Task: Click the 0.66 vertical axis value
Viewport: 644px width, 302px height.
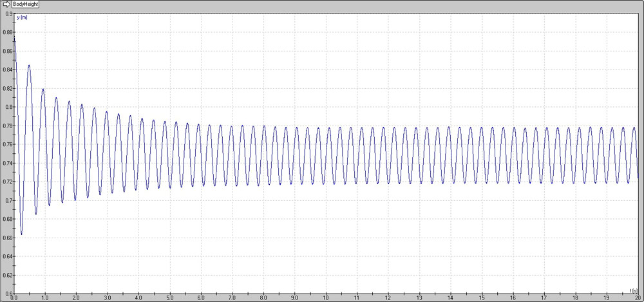Action: (x=7, y=238)
